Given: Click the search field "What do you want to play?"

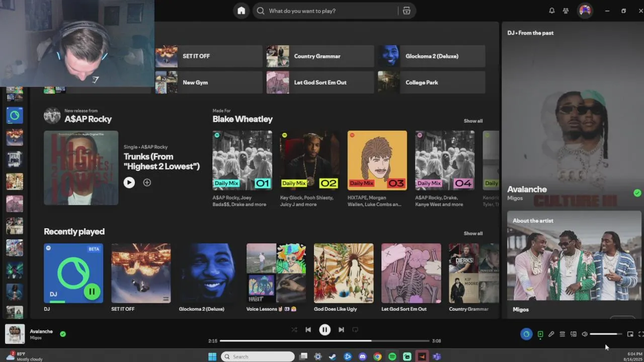Looking at the screenshot, I should pyautogui.click(x=325, y=11).
